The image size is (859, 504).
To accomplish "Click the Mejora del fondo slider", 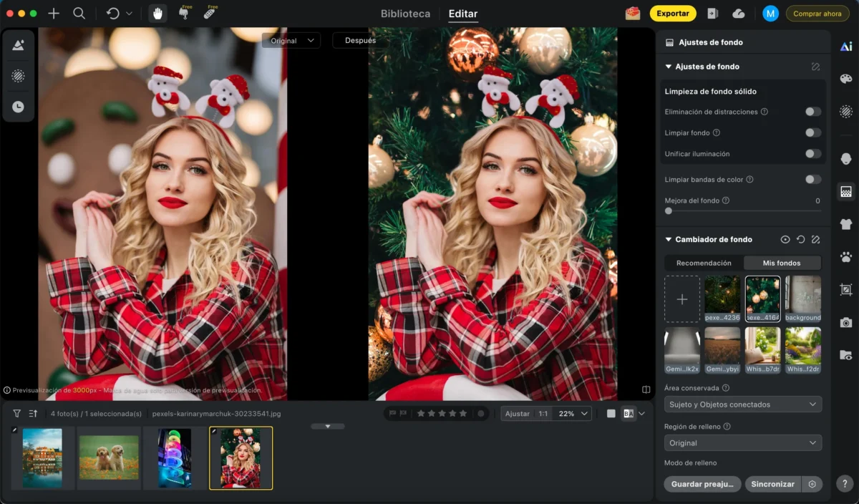I will (742, 211).
